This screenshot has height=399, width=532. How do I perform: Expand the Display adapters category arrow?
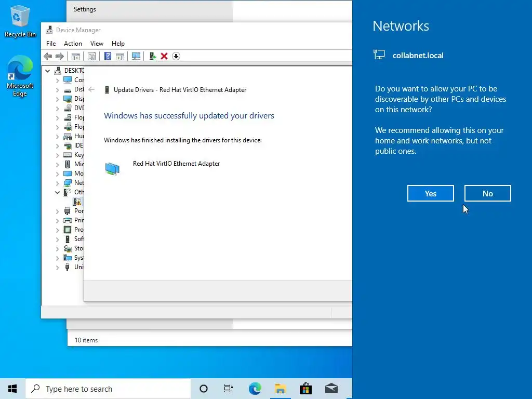click(57, 99)
